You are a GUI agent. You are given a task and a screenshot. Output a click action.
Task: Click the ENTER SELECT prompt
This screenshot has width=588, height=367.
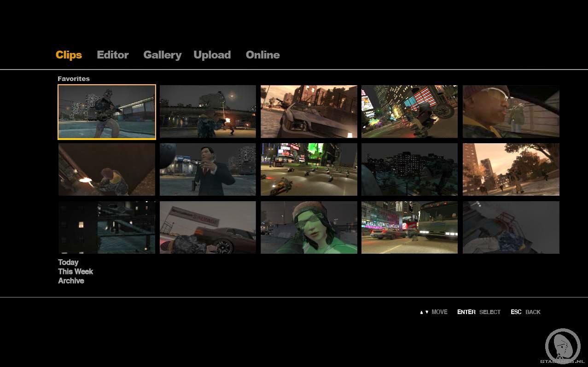pos(479,312)
